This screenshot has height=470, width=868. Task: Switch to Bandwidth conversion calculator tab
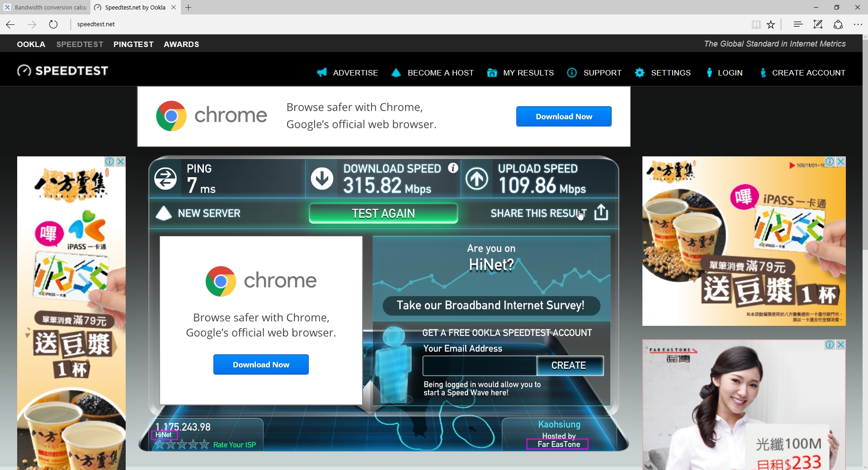[x=45, y=7]
